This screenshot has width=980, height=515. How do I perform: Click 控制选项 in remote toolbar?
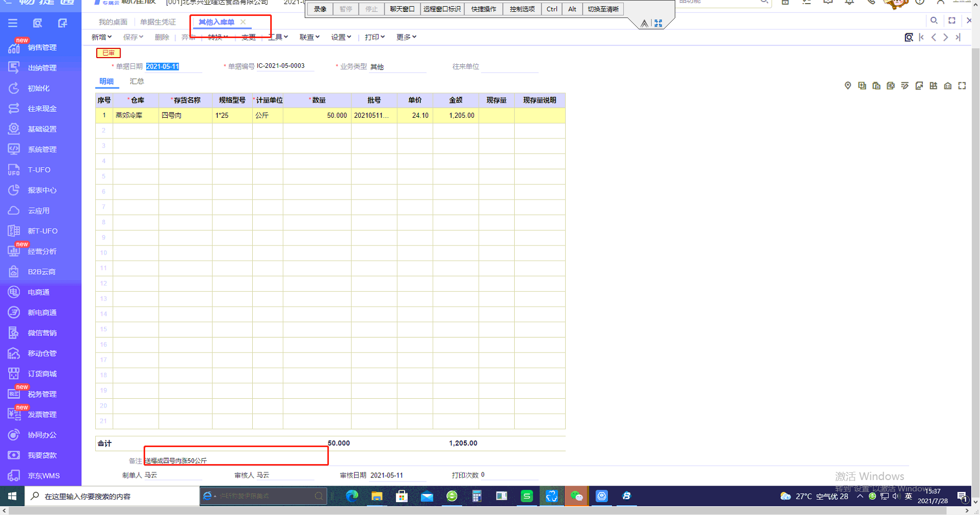click(522, 9)
